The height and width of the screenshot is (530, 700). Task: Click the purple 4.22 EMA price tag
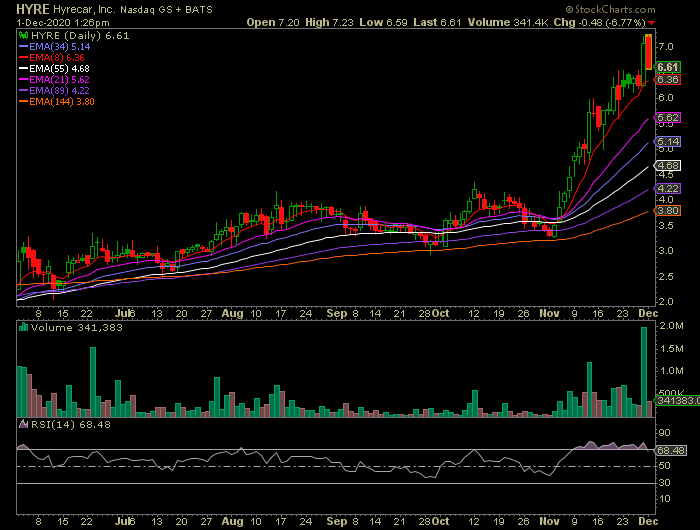click(x=667, y=188)
